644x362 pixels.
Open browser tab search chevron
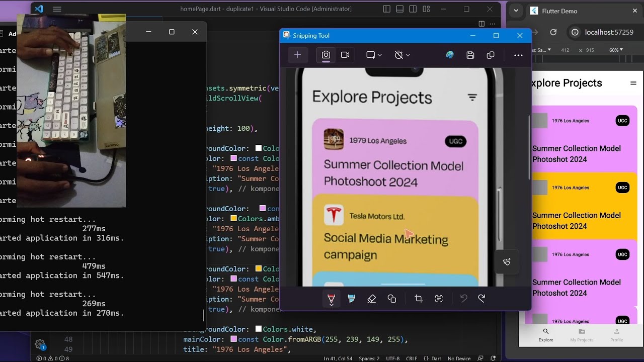click(516, 11)
